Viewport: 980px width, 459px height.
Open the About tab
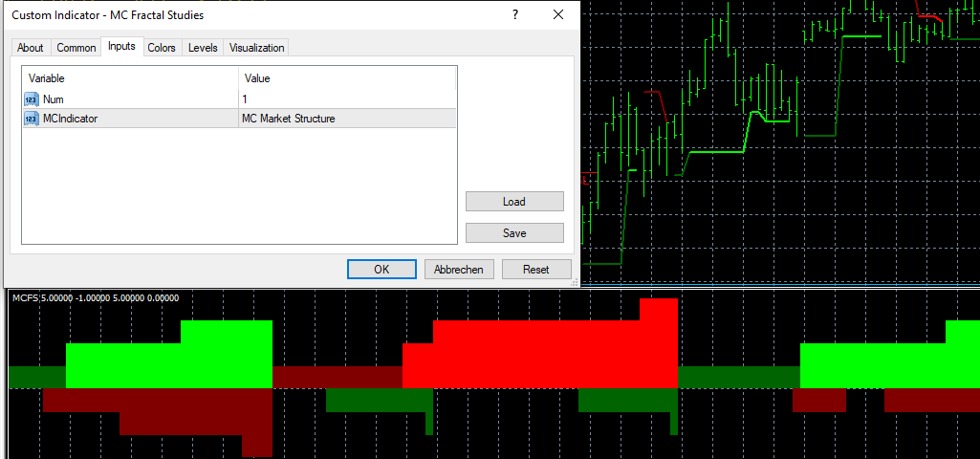(30, 48)
